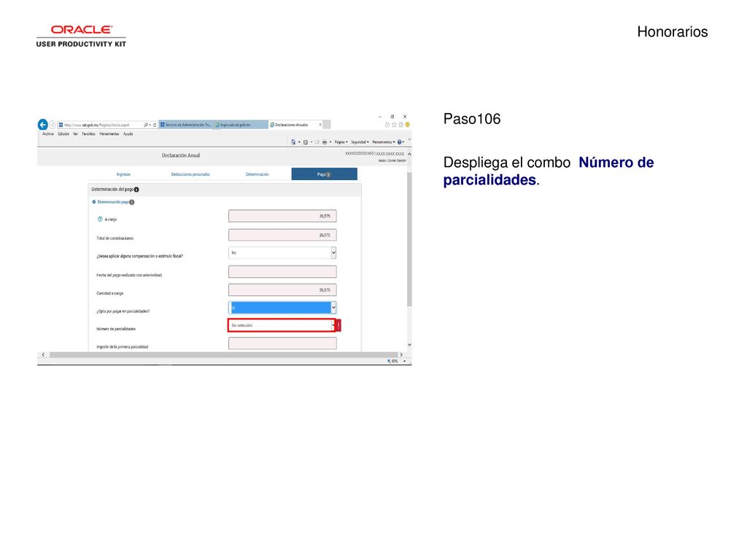
Task: Open the Ayuda menu
Action: pos(128,134)
